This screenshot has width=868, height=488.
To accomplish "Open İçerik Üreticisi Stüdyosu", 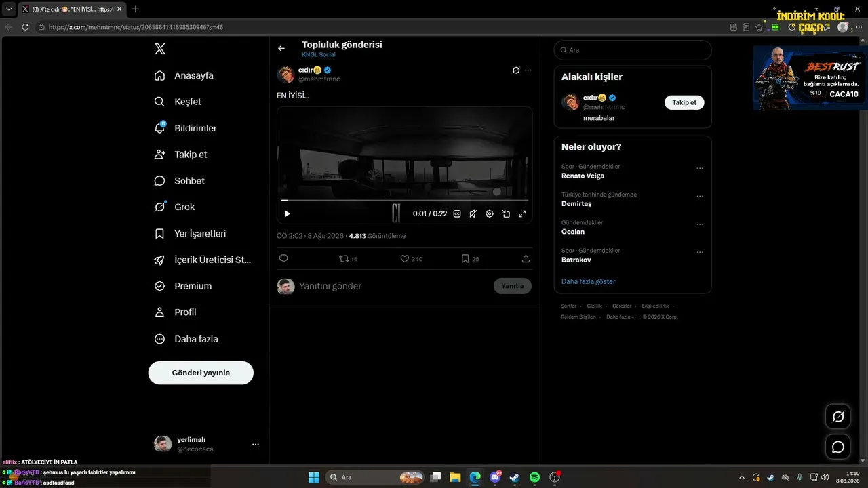I will click(203, 260).
